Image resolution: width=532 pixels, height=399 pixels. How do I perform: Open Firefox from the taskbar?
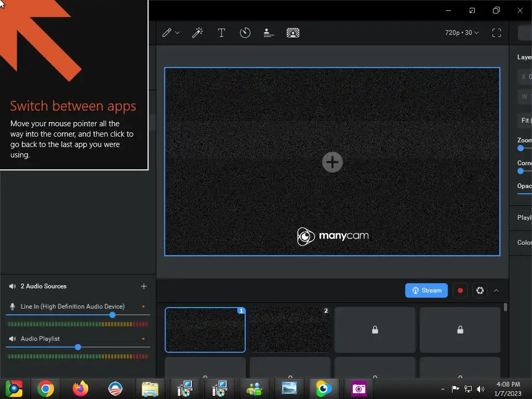pyautogui.click(x=81, y=389)
